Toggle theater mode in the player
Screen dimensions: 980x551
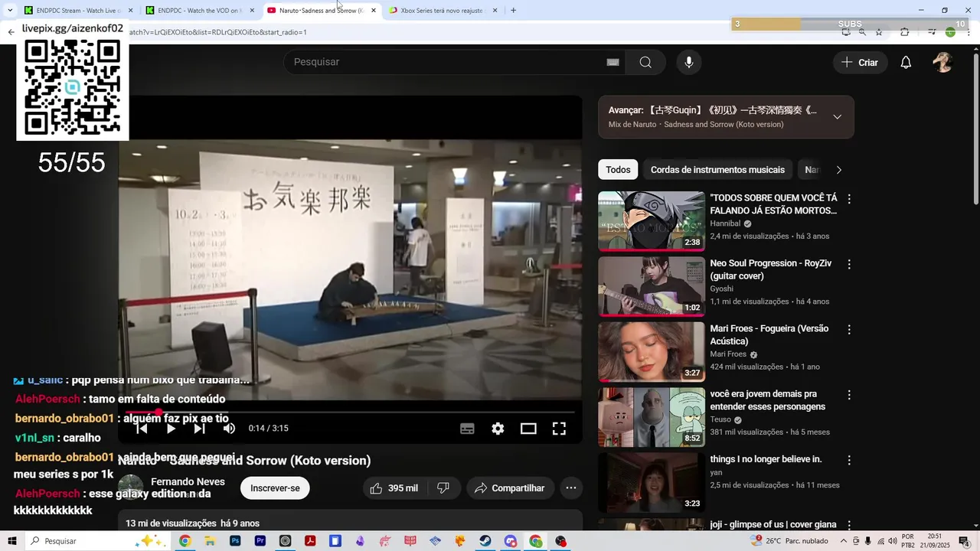pos(528,429)
